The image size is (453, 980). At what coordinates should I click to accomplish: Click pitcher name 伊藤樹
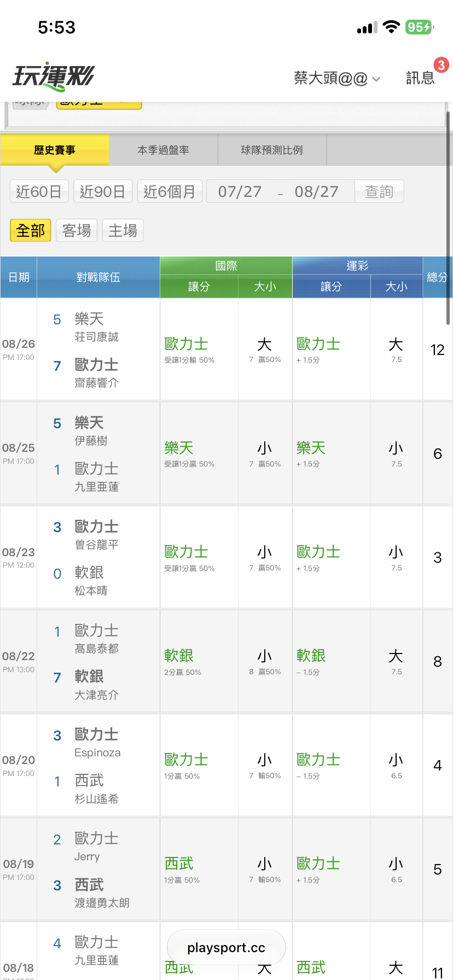[x=91, y=441]
